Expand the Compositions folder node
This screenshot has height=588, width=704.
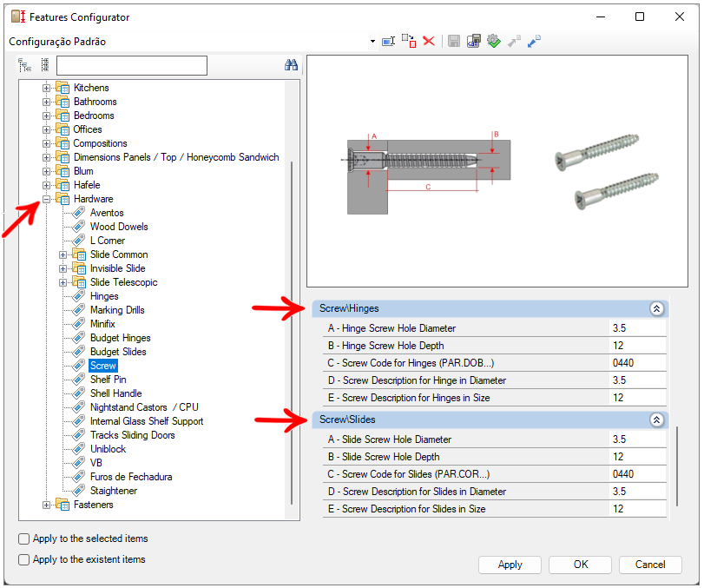46,144
